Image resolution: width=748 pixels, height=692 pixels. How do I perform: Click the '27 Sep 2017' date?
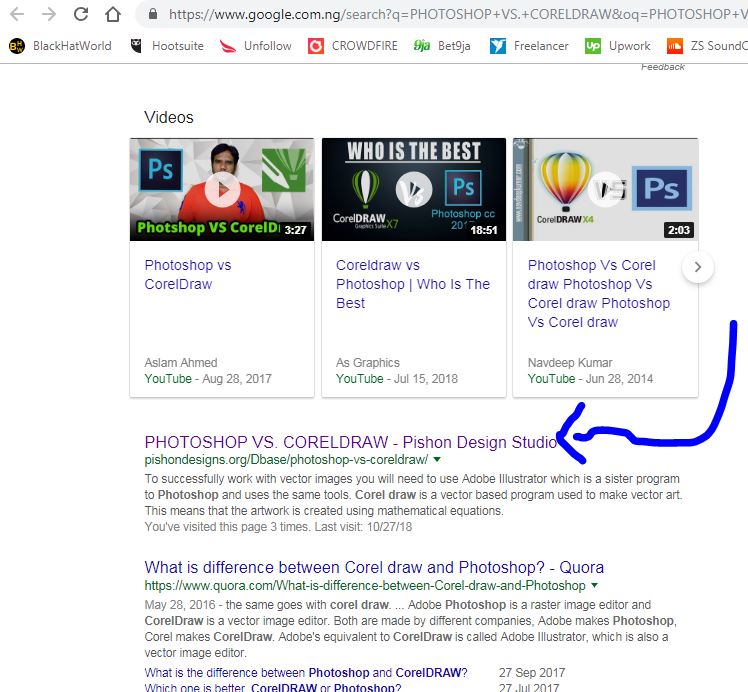coord(532,672)
